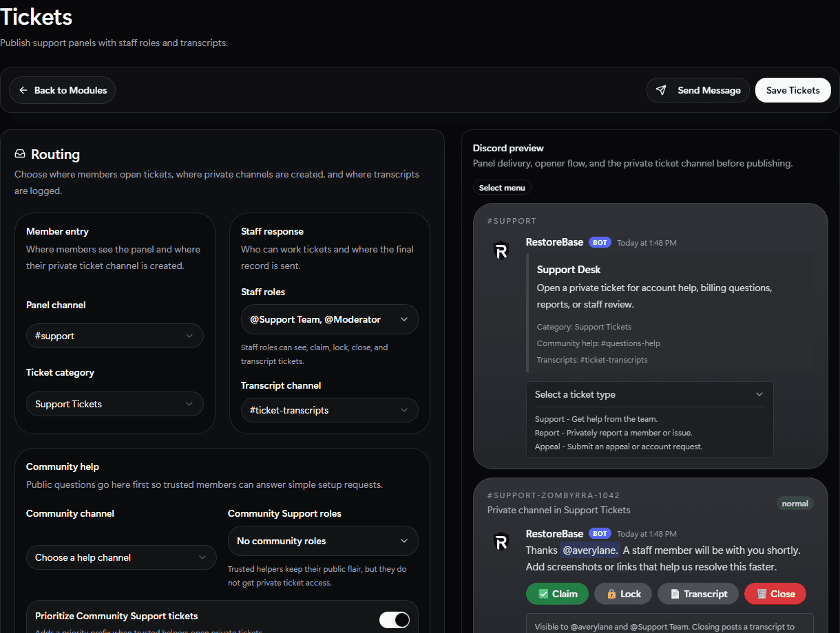Click the Support Desk embed title

pos(569,270)
